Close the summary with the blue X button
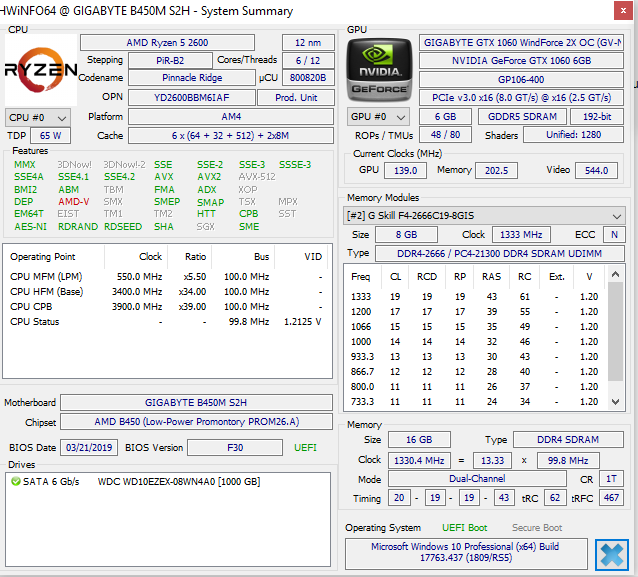 612,555
